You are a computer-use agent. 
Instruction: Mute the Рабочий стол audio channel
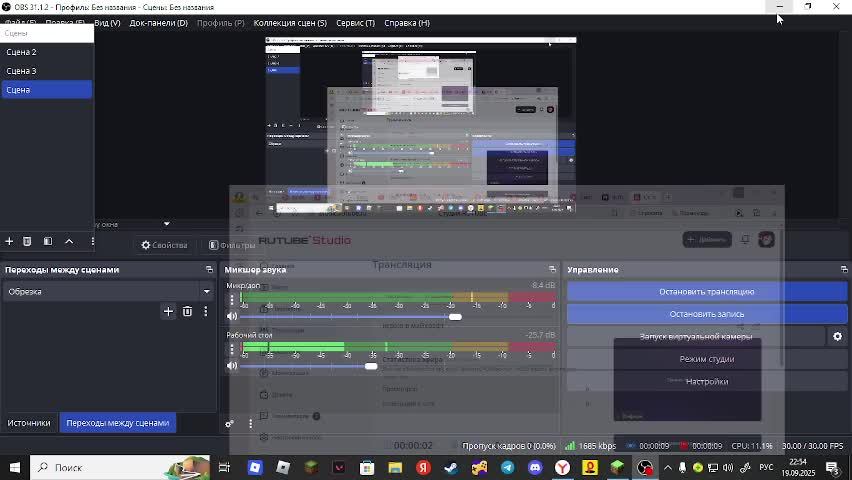click(x=232, y=366)
